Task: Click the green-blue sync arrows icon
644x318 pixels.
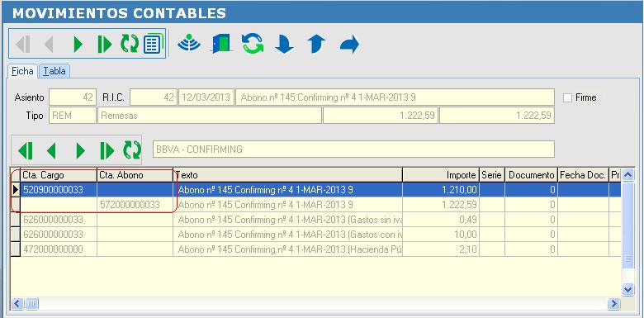Action: tap(252, 44)
